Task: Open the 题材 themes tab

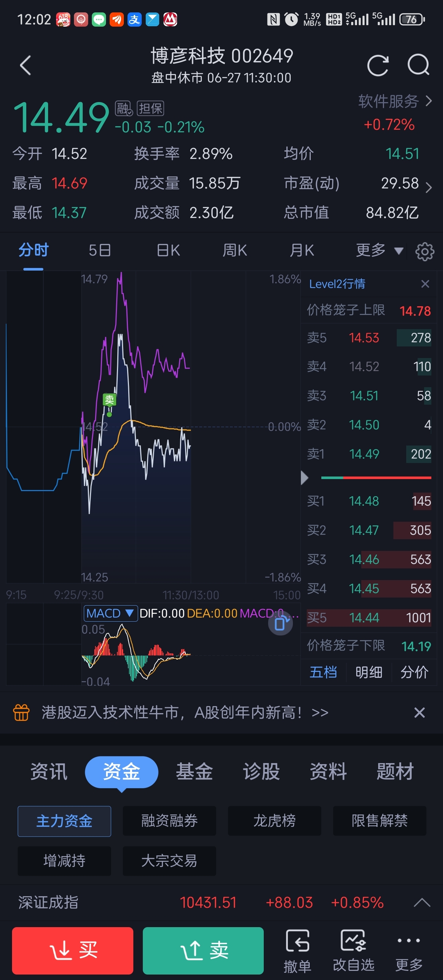Action: [x=395, y=771]
